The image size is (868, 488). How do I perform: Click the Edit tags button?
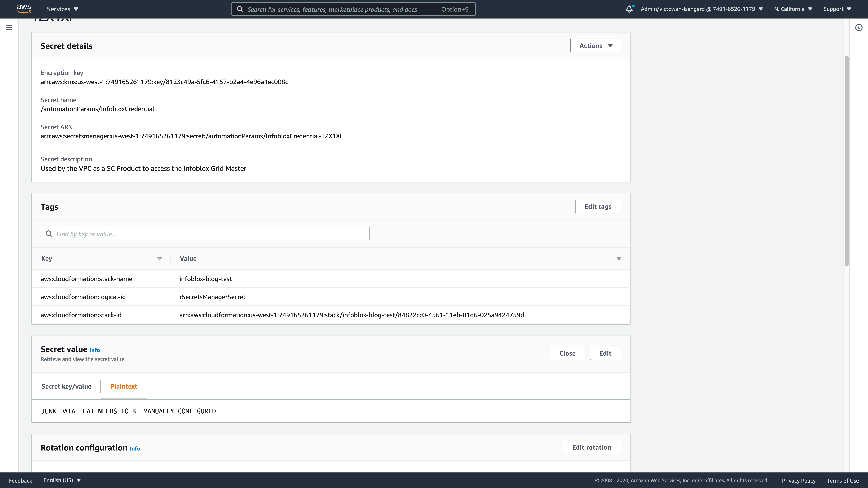click(x=598, y=206)
